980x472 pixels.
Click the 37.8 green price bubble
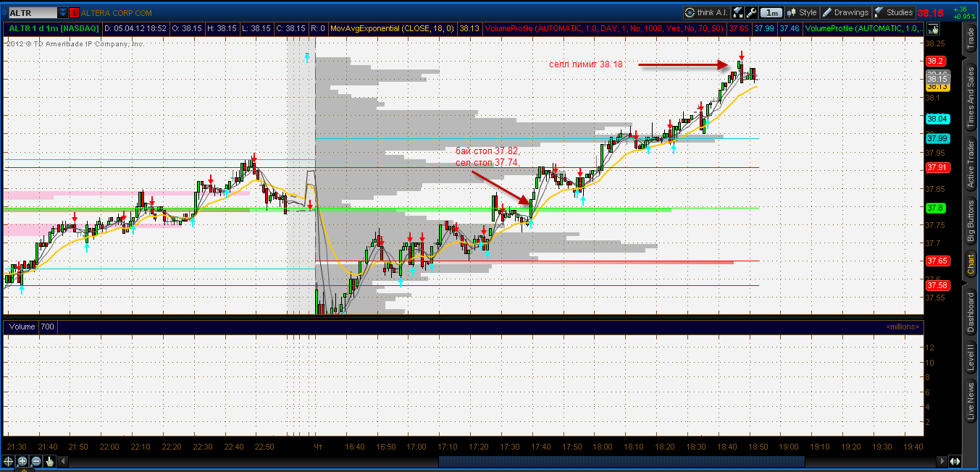pos(937,208)
